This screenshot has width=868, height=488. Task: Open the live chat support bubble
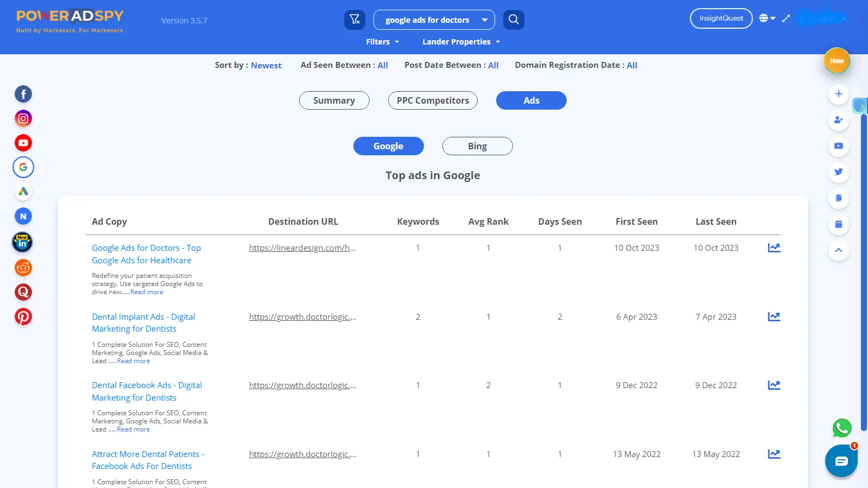pyautogui.click(x=841, y=461)
